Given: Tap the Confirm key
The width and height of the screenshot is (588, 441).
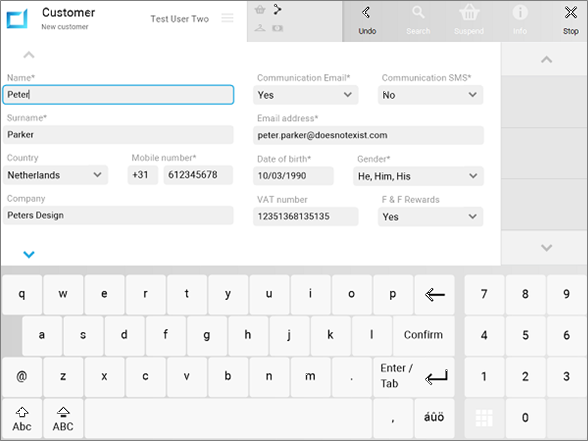Looking at the screenshot, I should click(x=423, y=335).
